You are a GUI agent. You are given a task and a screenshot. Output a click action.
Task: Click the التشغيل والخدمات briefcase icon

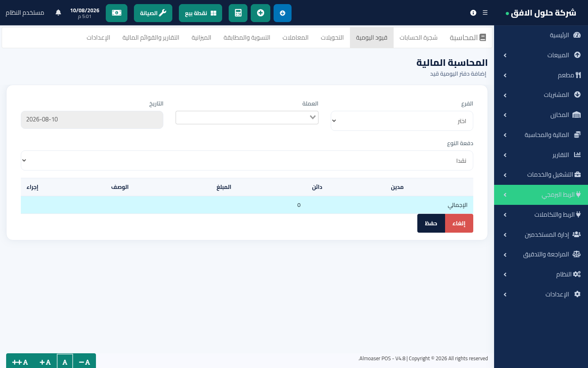pyautogui.click(x=577, y=174)
